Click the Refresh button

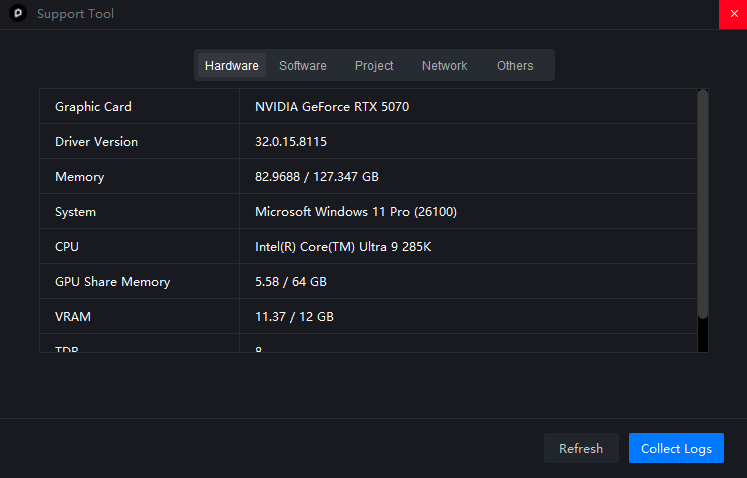point(581,448)
